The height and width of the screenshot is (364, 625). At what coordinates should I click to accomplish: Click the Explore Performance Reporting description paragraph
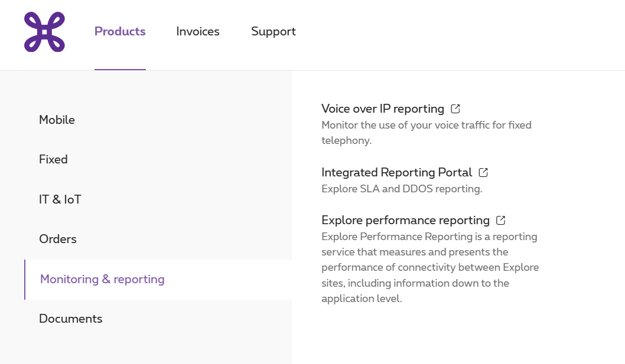tap(429, 267)
